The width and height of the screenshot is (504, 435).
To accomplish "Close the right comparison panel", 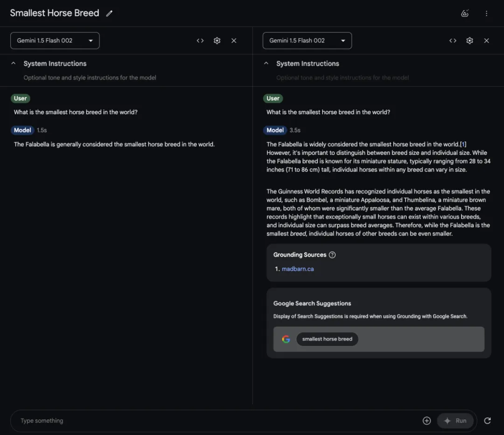I will pos(486,41).
